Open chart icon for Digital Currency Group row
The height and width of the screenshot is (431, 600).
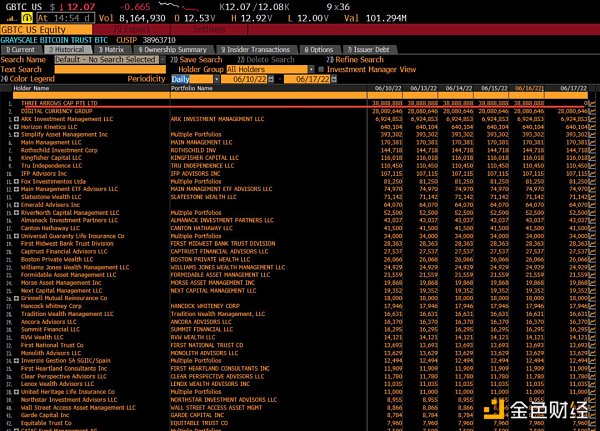pos(592,111)
